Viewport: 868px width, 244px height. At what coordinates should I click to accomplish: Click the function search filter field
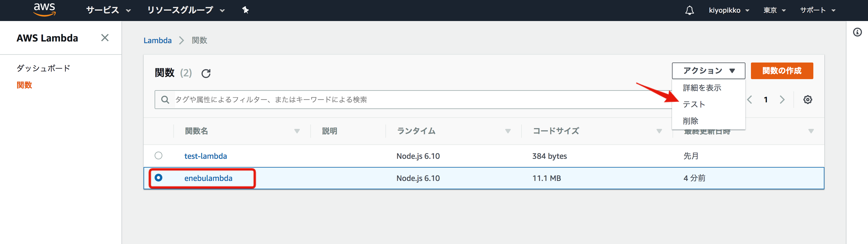click(x=404, y=100)
